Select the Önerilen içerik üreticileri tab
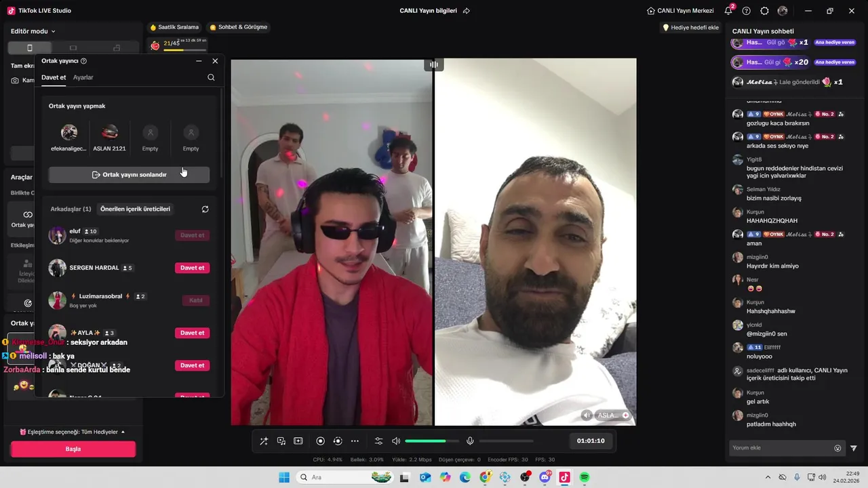This screenshot has height=488, width=868. point(136,209)
